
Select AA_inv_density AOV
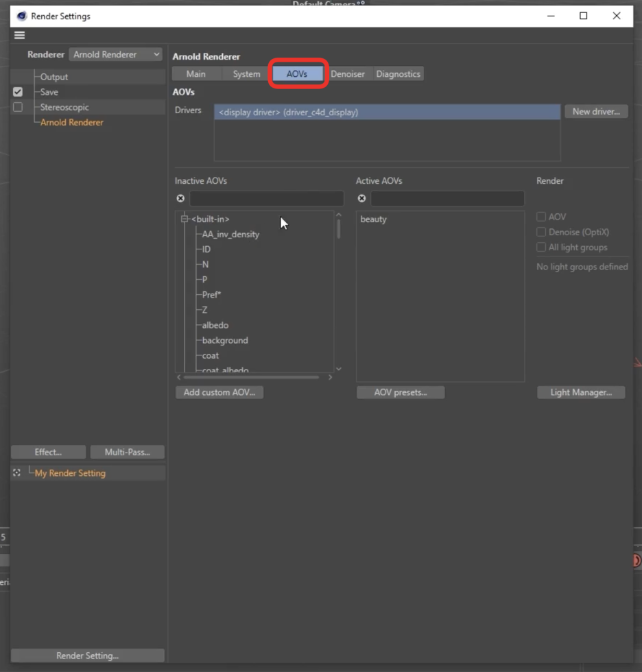[x=230, y=235]
